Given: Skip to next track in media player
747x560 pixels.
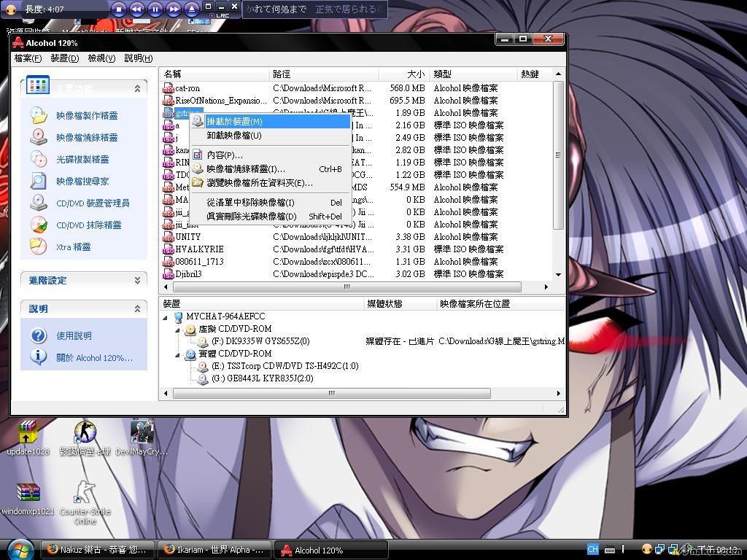Looking at the screenshot, I should (x=174, y=9).
